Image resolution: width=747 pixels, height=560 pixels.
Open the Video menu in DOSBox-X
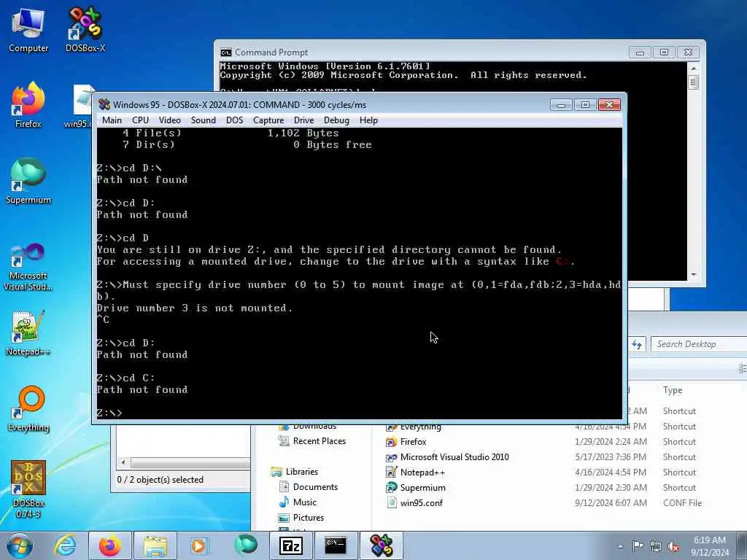tap(169, 120)
